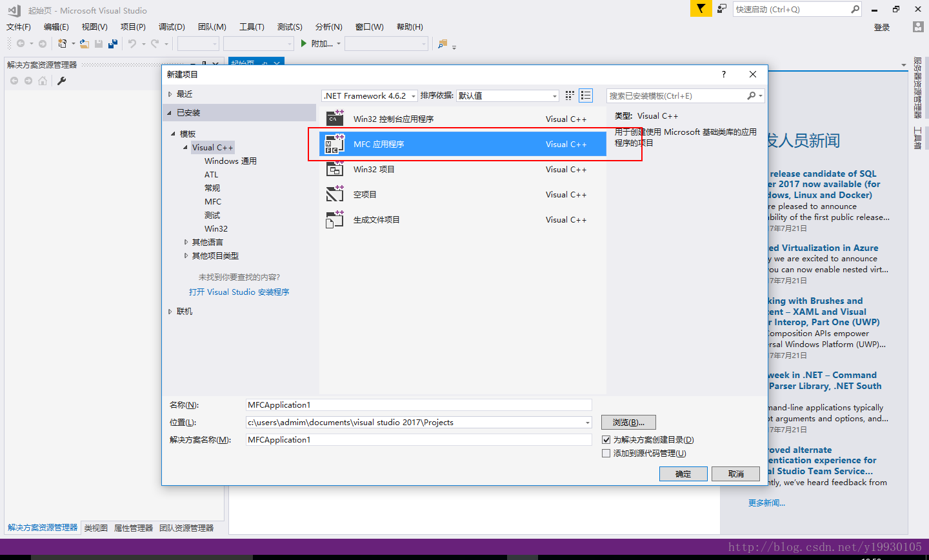Click the empty project template icon
929x560 pixels.
click(335, 194)
